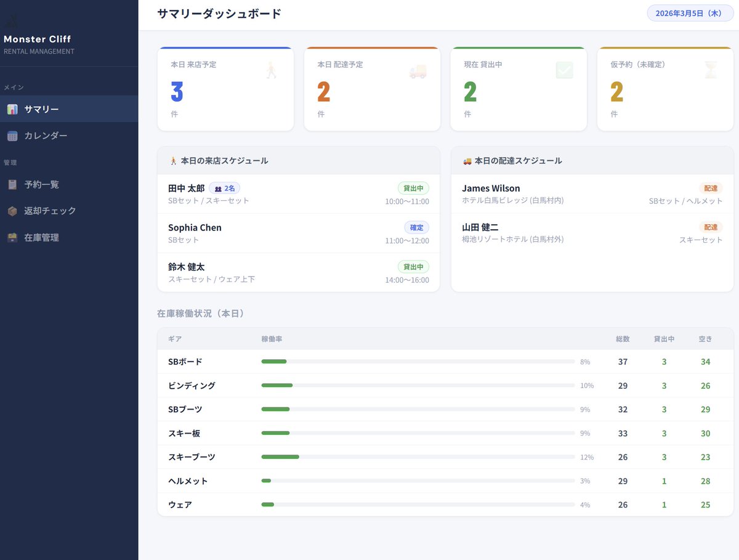Click the 在庫管理 icon in sidebar

[12, 238]
